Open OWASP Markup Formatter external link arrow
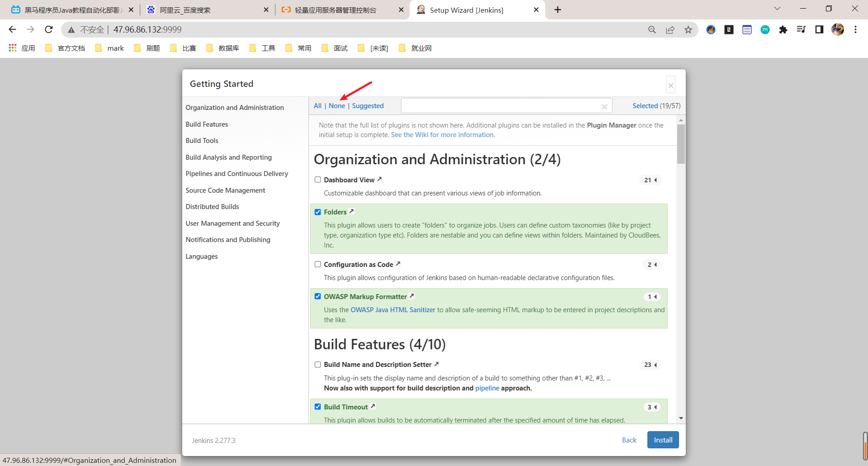The width and height of the screenshot is (868, 466). [411, 296]
